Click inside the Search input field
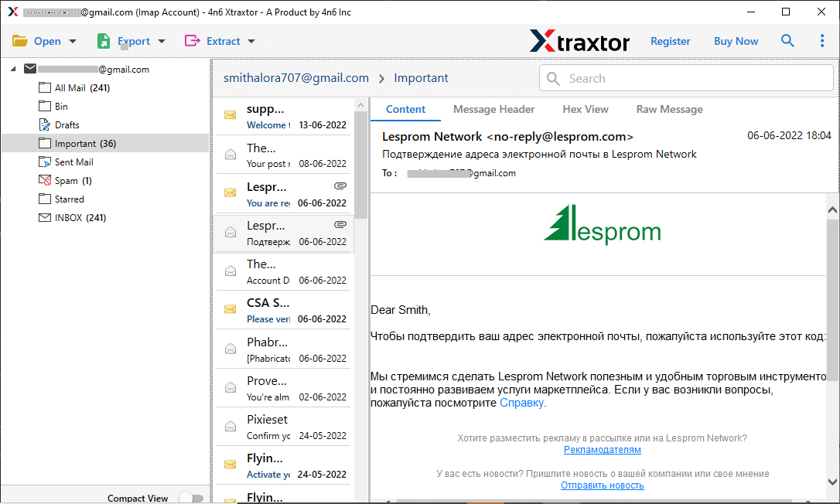Image resolution: width=840 pixels, height=504 pixels. pos(681,78)
